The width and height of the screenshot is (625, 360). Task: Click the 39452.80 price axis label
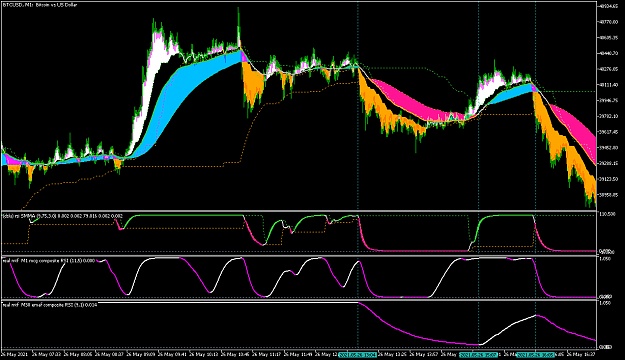[x=609, y=148]
